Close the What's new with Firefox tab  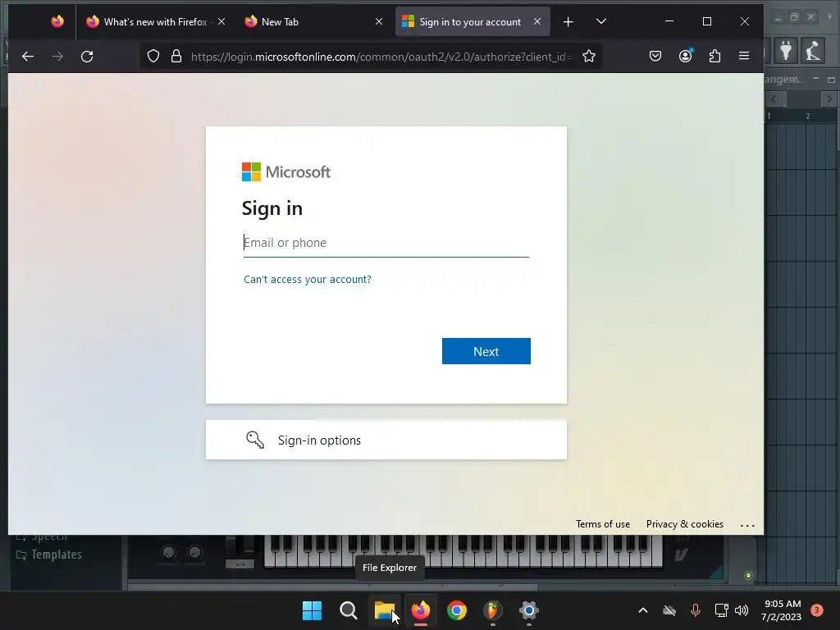click(221, 21)
